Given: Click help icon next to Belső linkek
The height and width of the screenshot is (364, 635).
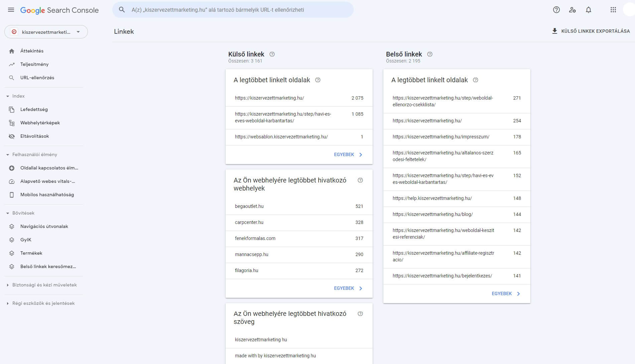Looking at the screenshot, I should point(430,54).
